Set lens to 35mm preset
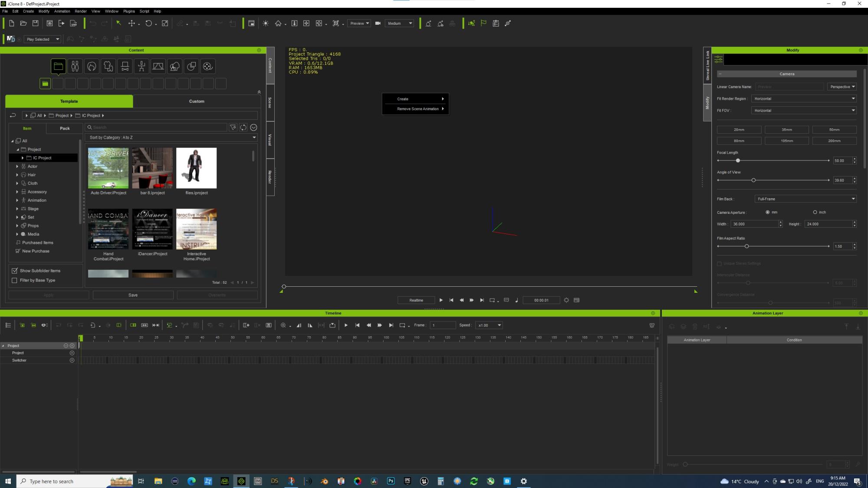 pos(786,130)
